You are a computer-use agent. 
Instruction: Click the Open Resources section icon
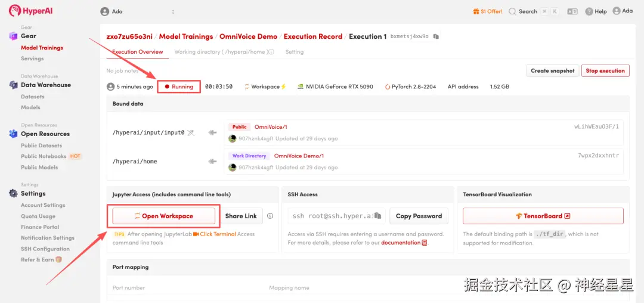[x=13, y=134]
